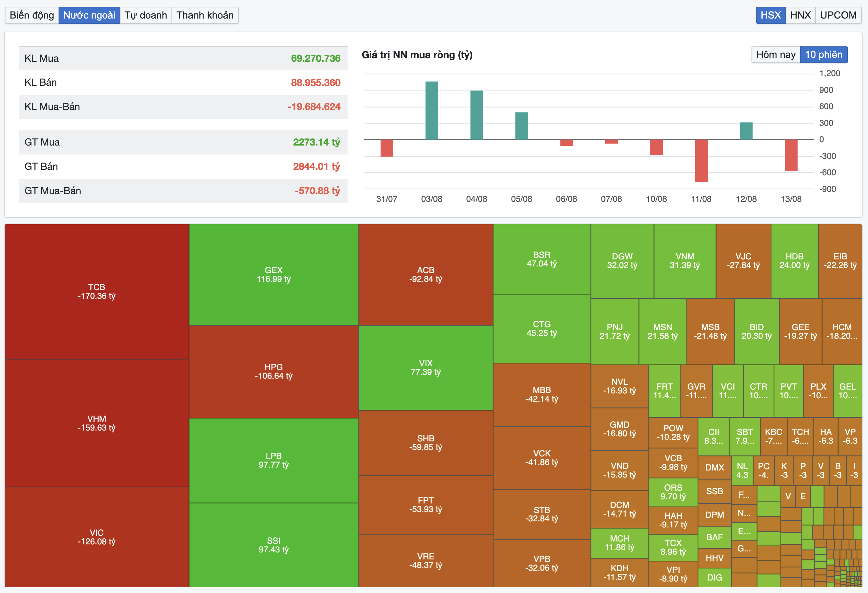Click the 12/08 net buy bar
The height and width of the screenshot is (593, 868).
pyautogui.click(x=746, y=131)
